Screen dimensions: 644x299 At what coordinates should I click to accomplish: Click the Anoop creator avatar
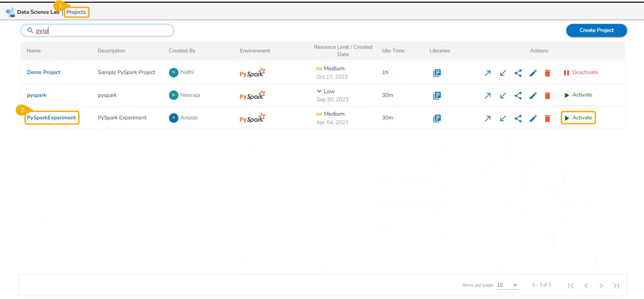(x=174, y=118)
